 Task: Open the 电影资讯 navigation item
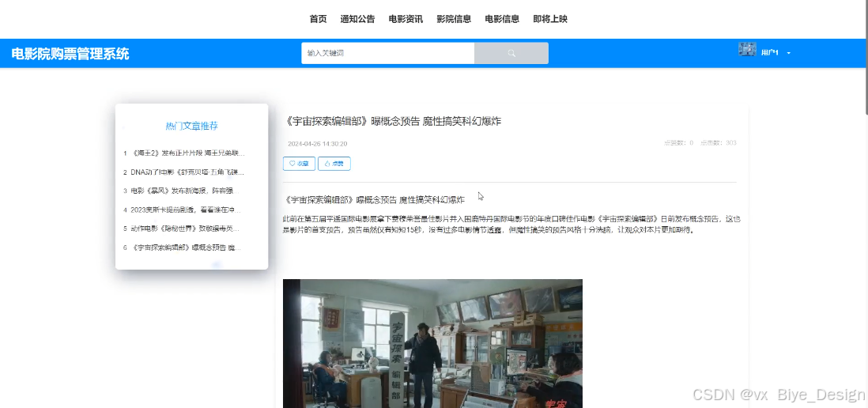tap(406, 19)
